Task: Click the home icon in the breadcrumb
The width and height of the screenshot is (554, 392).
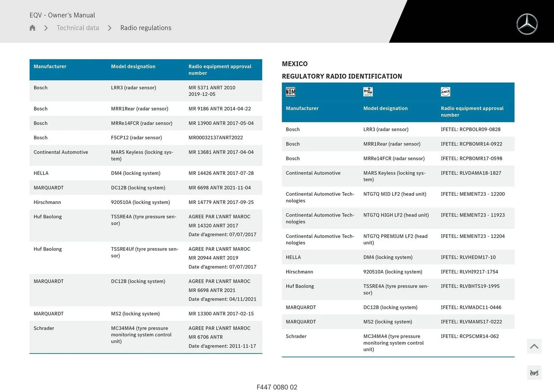Action: pyautogui.click(x=32, y=28)
